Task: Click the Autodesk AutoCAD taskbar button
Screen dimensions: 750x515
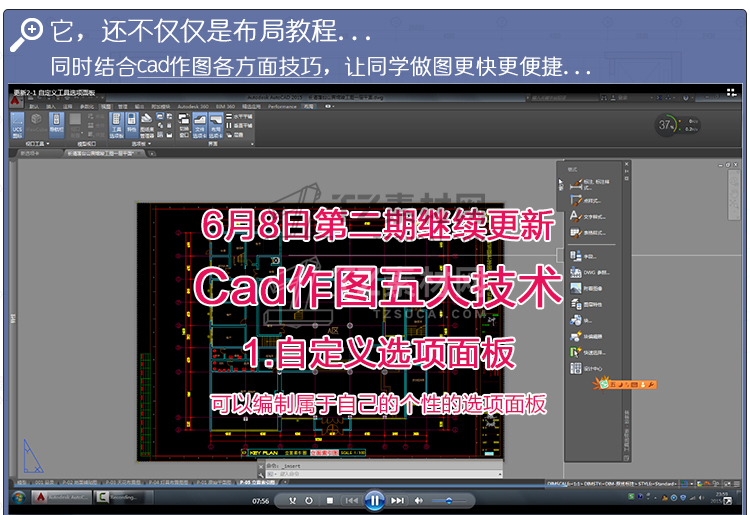Action: tap(62, 498)
